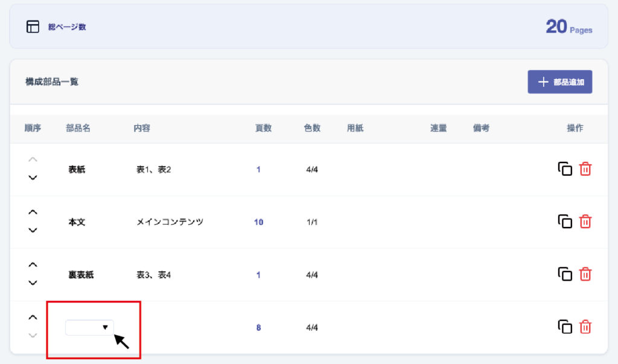The image size is (618, 364).
Task: Duplicate the 本文 row
Action: pos(564,222)
